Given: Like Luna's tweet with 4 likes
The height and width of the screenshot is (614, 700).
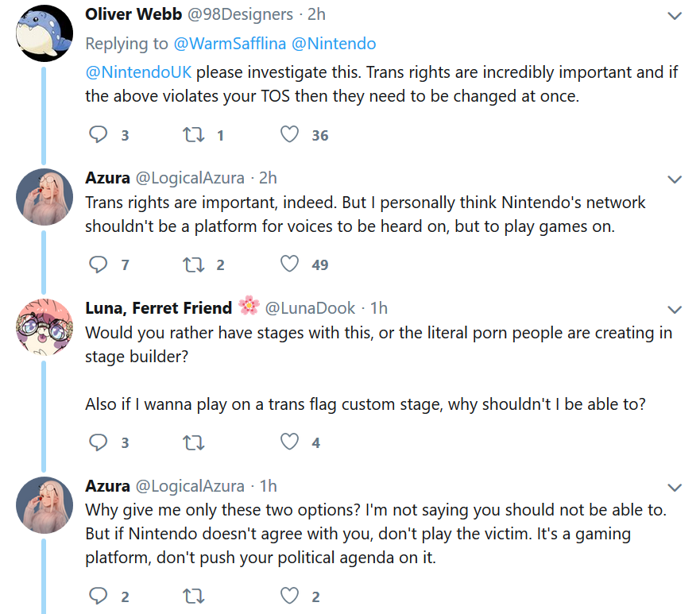Looking at the screenshot, I should tap(289, 442).
